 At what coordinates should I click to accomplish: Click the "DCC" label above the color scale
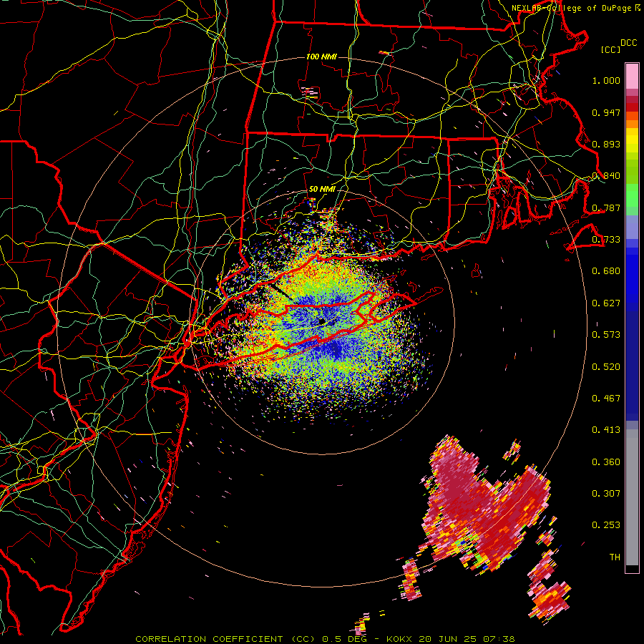pos(628,43)
